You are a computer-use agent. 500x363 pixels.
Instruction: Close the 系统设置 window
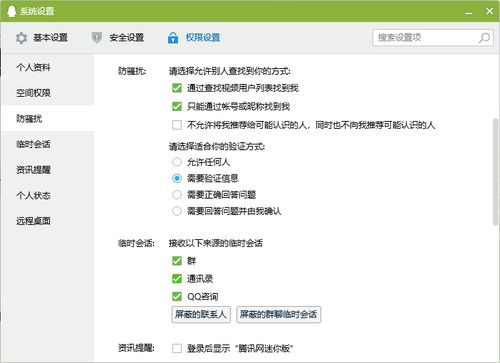[x=489, y=11]
